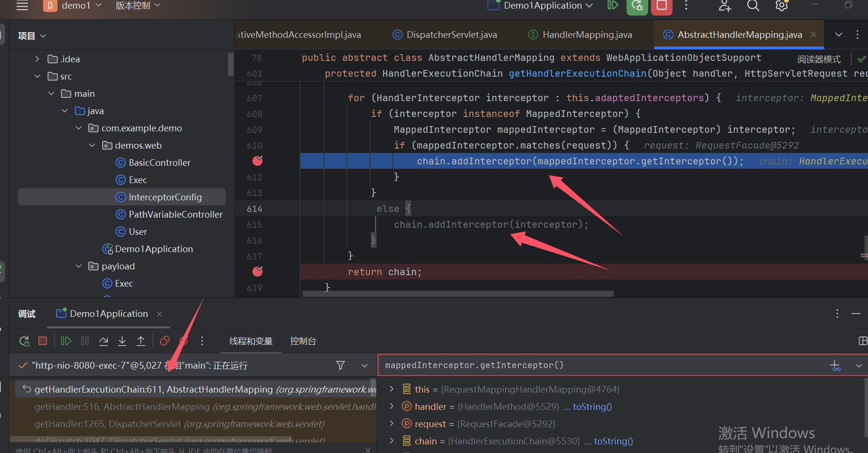
Task: Click Add to Watches icon in evaluate field
Action: pyautogui.click(x=835, y=366)
